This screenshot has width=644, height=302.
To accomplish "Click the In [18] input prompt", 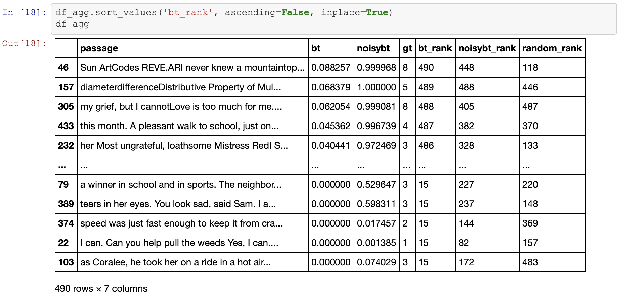I will [x=24, y=13].
